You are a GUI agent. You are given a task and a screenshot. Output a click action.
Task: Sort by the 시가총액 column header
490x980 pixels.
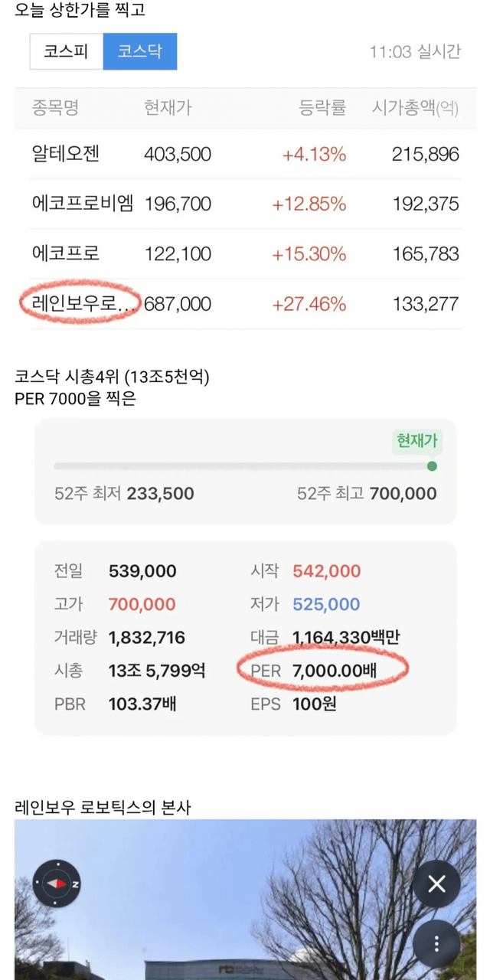[414, 108]
